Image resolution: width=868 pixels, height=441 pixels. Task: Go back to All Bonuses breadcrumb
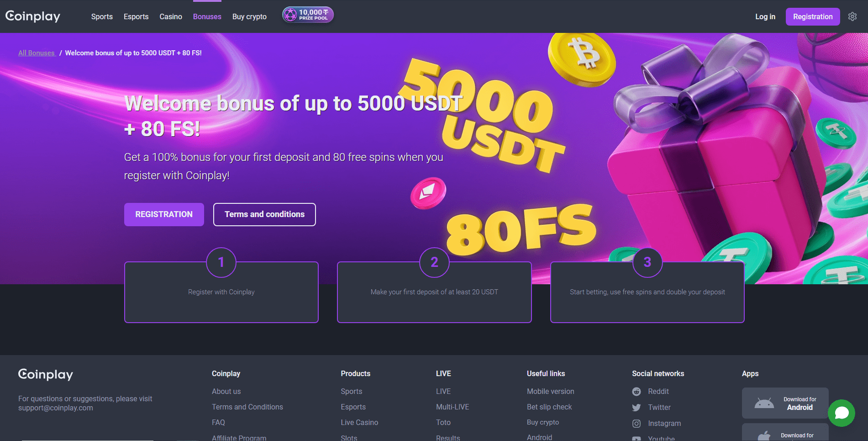click(x=37, y=53)
